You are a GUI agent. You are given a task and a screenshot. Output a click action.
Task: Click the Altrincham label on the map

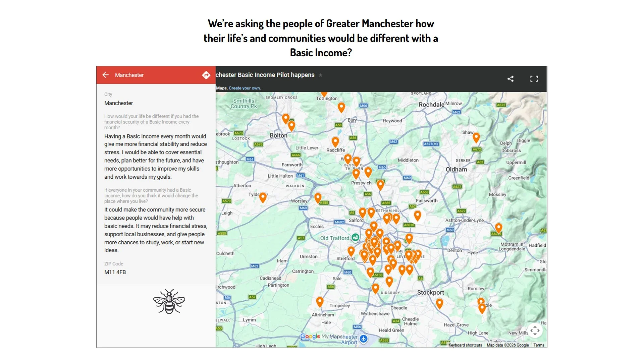(x=323, y=315)
